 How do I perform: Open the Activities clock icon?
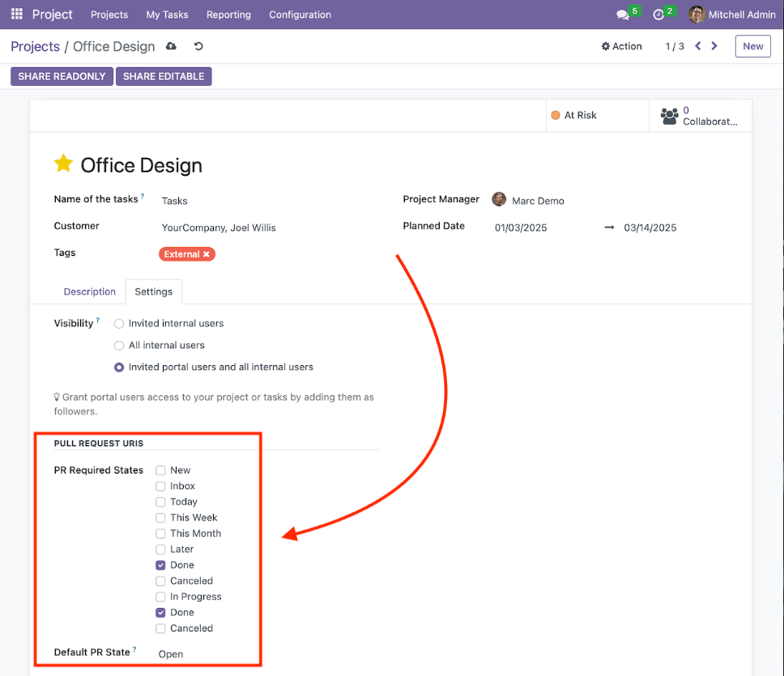point(659,14)
